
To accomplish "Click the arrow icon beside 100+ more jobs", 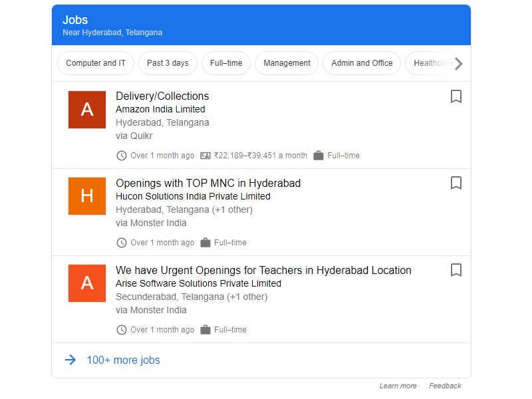I will [x=70, y=360].
